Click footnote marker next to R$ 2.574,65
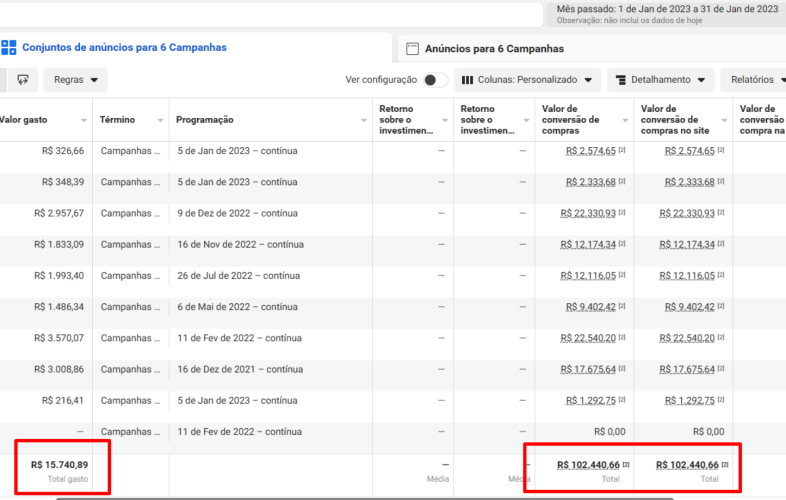This screenshot has width=786, height=500. coord(622,150)
